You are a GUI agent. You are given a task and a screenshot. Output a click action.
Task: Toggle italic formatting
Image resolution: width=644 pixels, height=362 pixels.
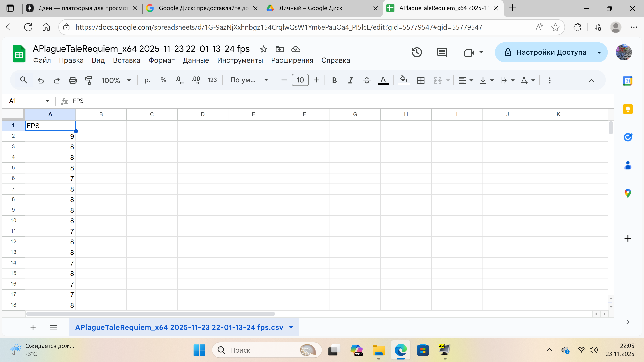(x=351, y=80)
